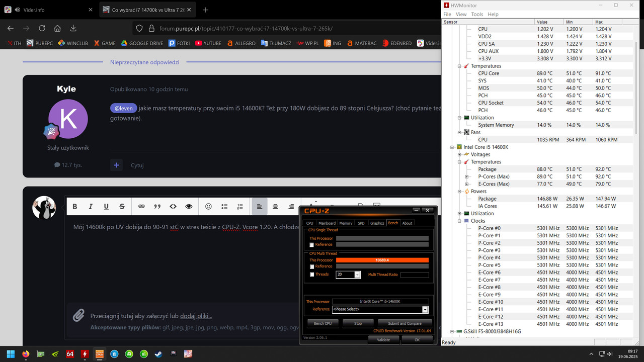
Task: Insert a quote block using the quotation icon
Action: coord(157,206)
